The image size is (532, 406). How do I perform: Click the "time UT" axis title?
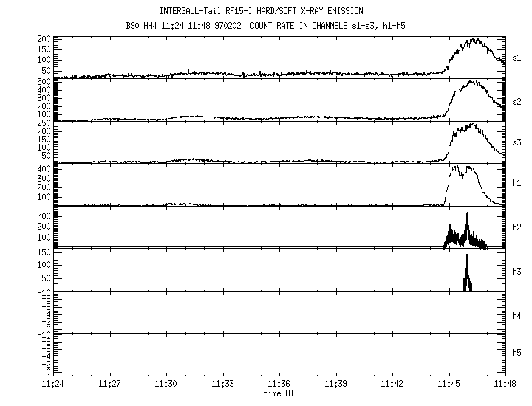pyautogui.click(x=279, y=393)
